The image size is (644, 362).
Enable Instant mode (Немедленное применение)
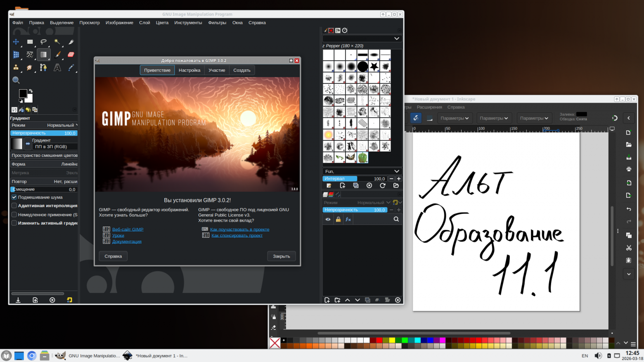14,215
